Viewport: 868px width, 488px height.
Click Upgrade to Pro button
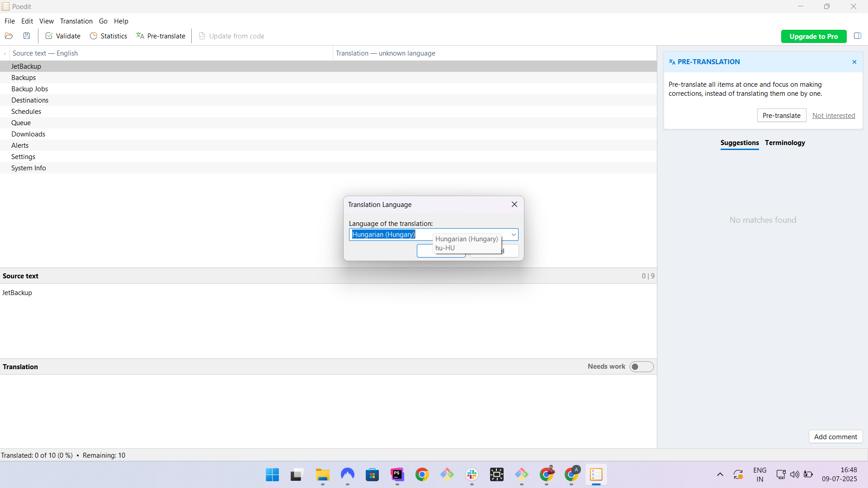(x=814, y=37)
